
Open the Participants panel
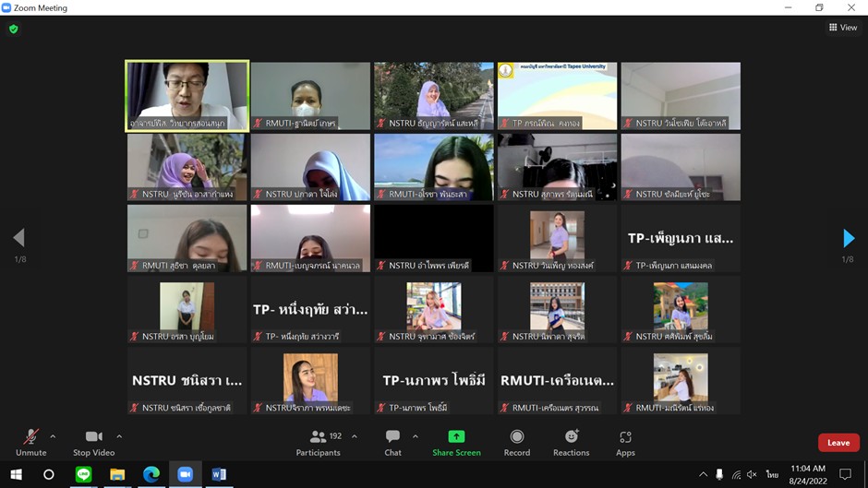[x=319, y=442]
